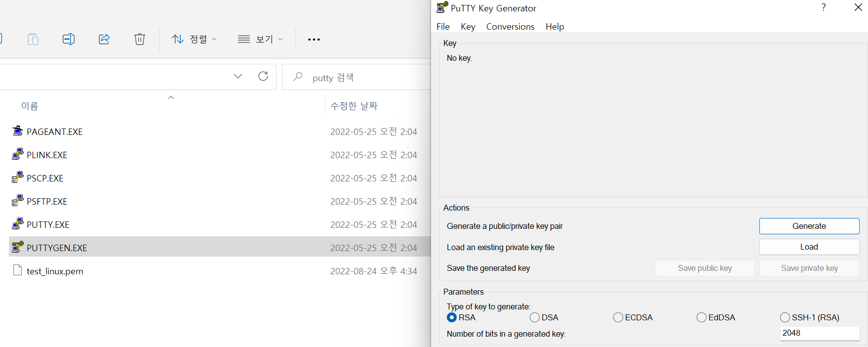Select the PUTTY.EXE file name
This screenshot has width=868, height=347.
48,225
